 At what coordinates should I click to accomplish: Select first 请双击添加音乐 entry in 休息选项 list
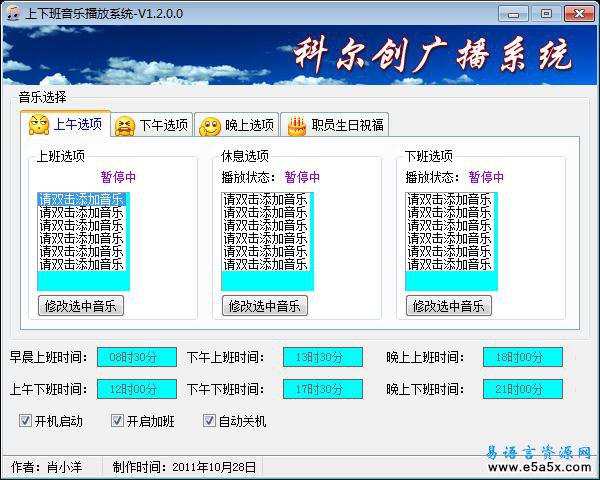(x=266, y=199)
